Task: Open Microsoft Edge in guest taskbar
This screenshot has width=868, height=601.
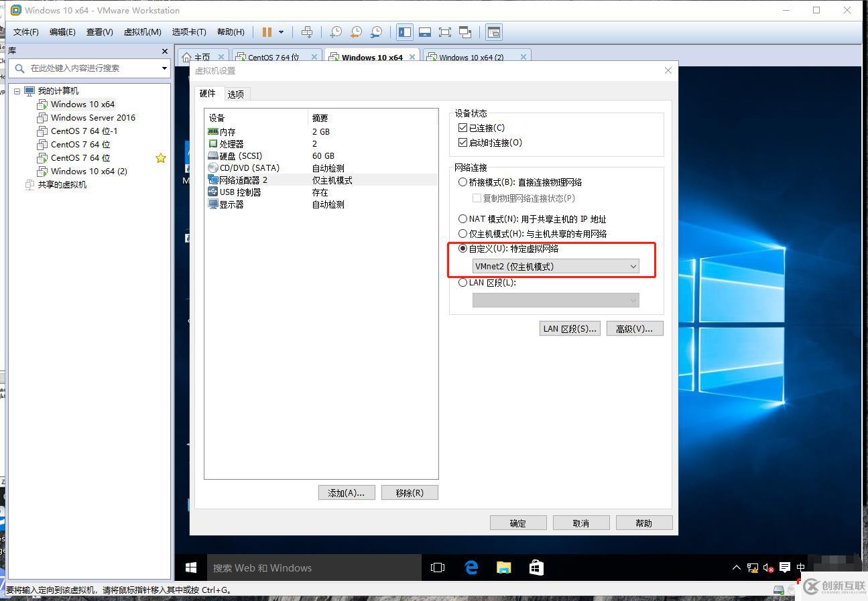Action: pyautogui.click(x=471, y=567)
